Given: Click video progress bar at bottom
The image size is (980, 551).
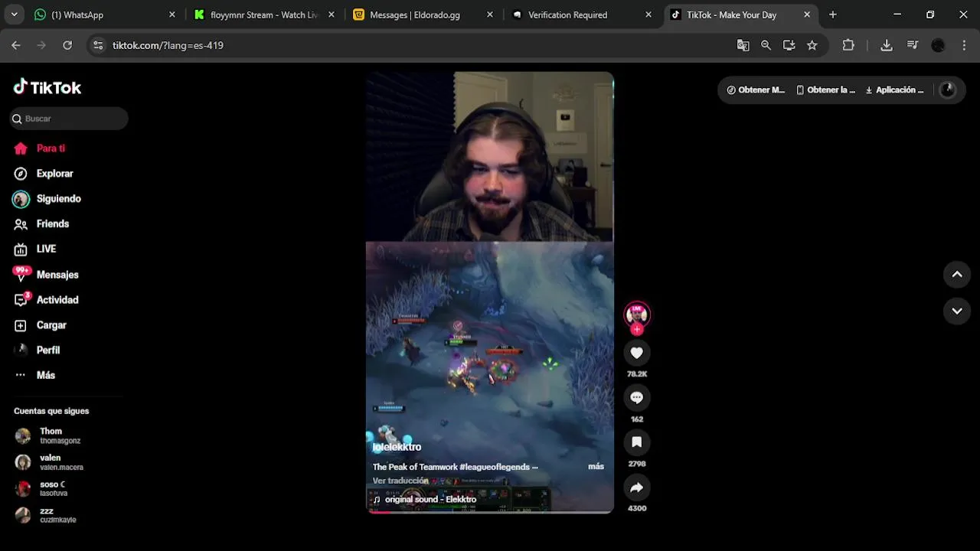Looking at the screenshot, I should tap(489, 511).
